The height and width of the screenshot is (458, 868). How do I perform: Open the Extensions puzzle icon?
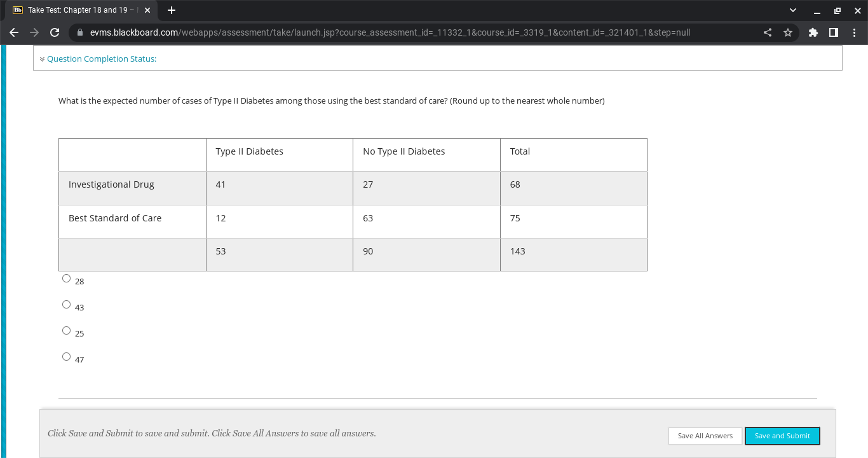click(x=813, y=32)
